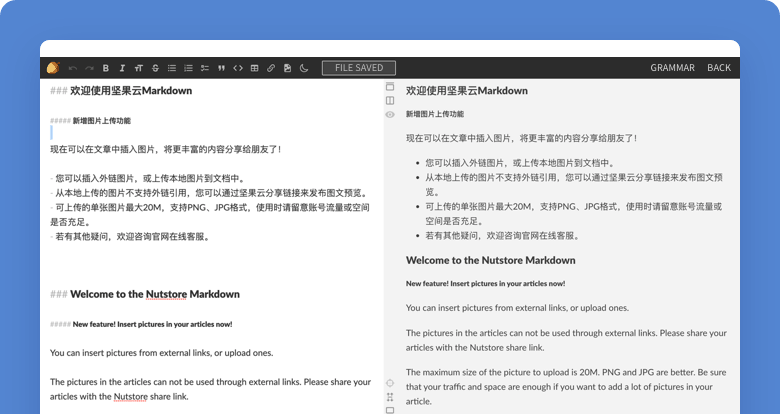The image size is (780, 414).
Task: Click the Nutstore acorn logo icon
Action: tap(53, 68)
